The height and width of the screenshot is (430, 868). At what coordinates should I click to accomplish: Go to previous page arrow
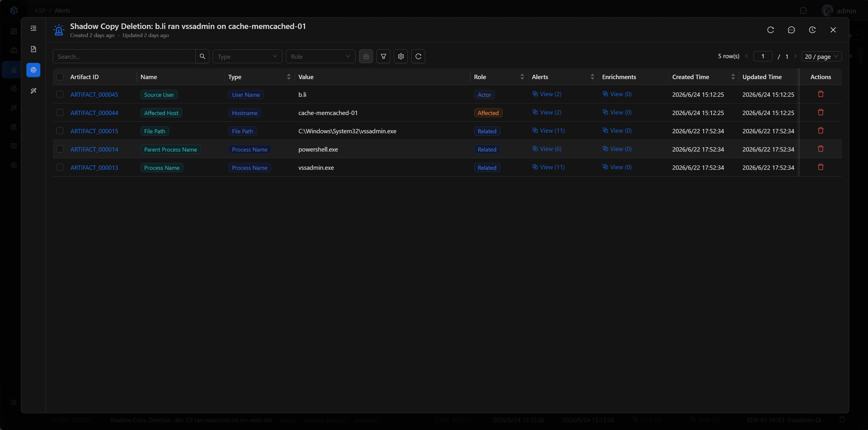pos(746,56)
